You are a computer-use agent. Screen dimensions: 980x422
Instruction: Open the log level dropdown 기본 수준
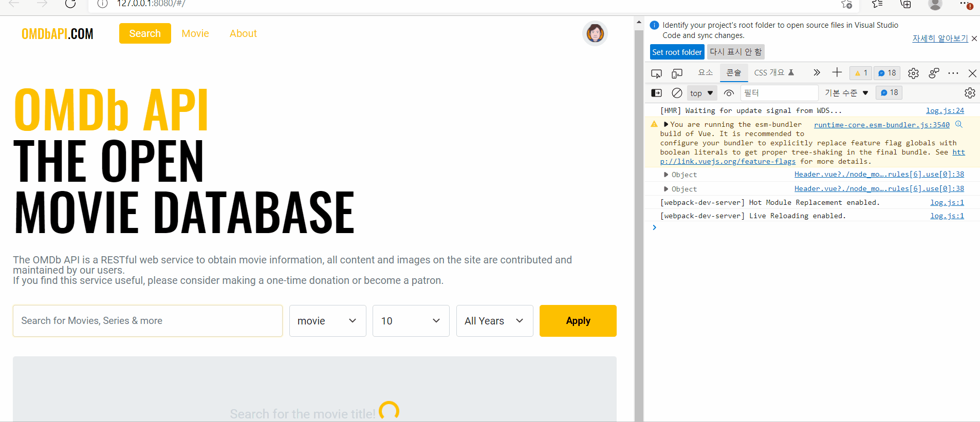click(846, 93)
